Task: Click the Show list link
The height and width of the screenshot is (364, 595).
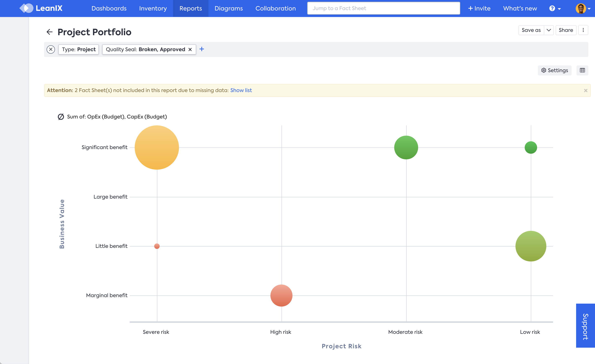Action: (241, 90)
